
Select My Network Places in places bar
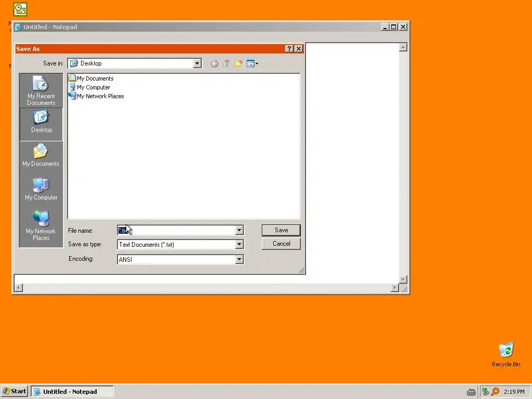[x=41, y=225]
